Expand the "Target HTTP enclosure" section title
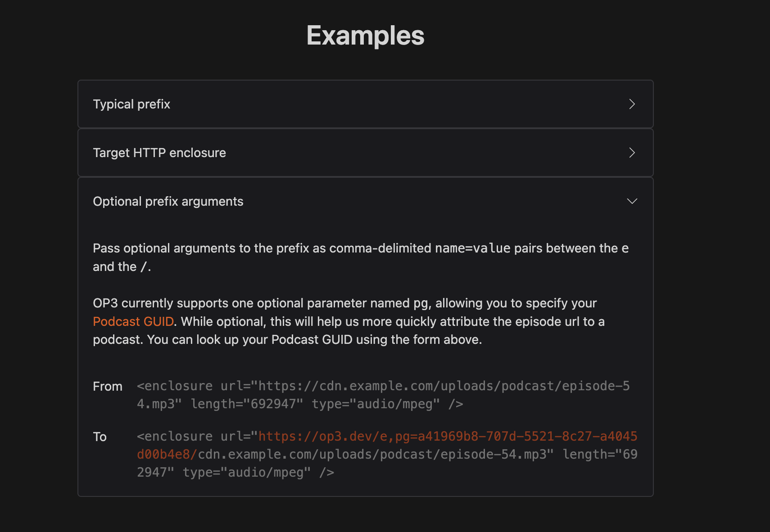 click(159, 153)
